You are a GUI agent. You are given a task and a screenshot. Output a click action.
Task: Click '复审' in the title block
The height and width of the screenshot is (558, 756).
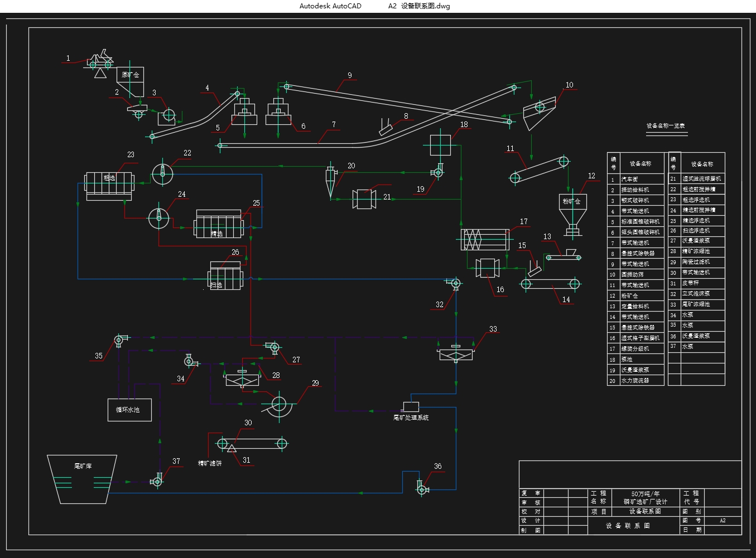531,493
